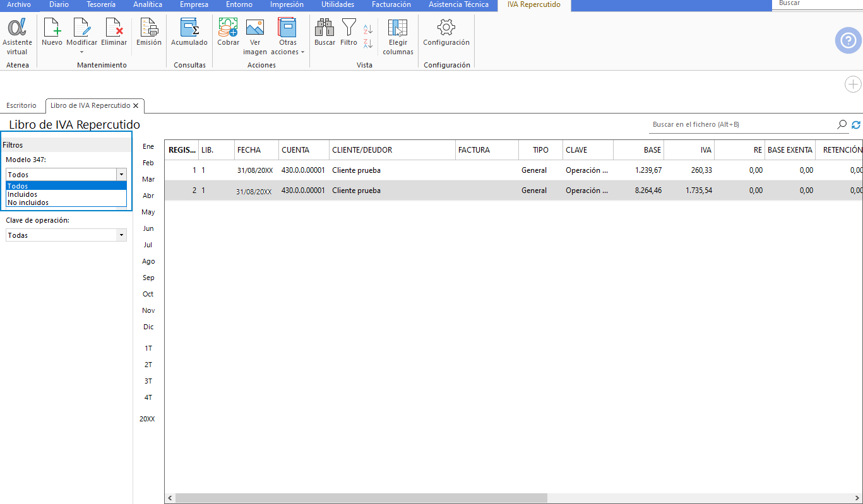Select the Todos option in list
Viewport: 863px width, 504px height.
(66, 186)
